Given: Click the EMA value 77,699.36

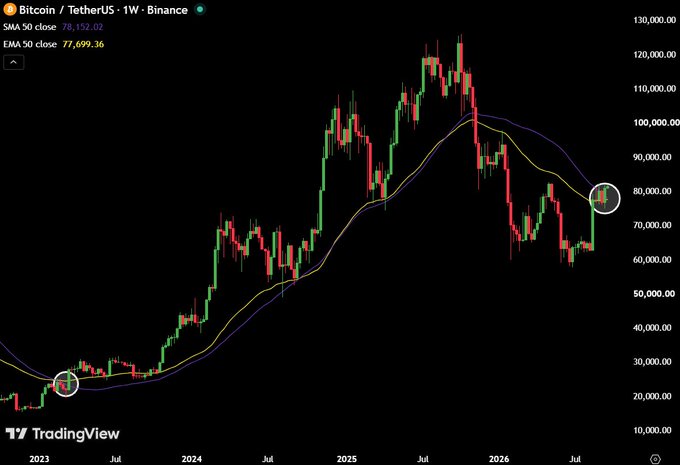Looking at the screenshot, I should [83, 44].
